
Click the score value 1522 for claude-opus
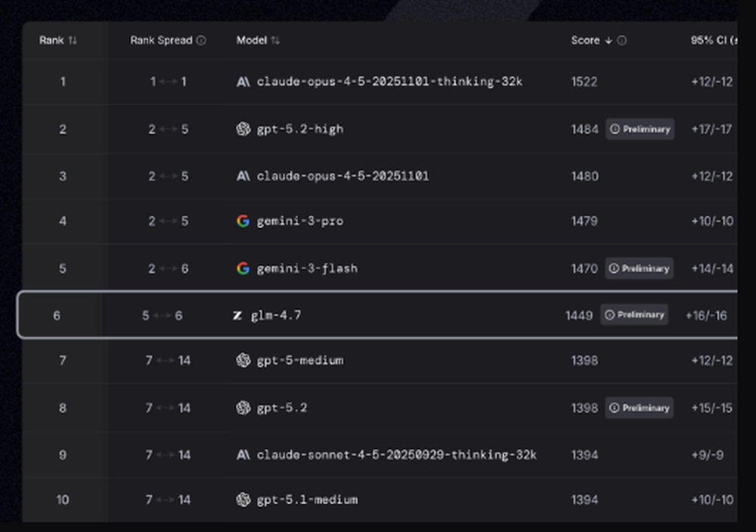[x=584, y=82]
